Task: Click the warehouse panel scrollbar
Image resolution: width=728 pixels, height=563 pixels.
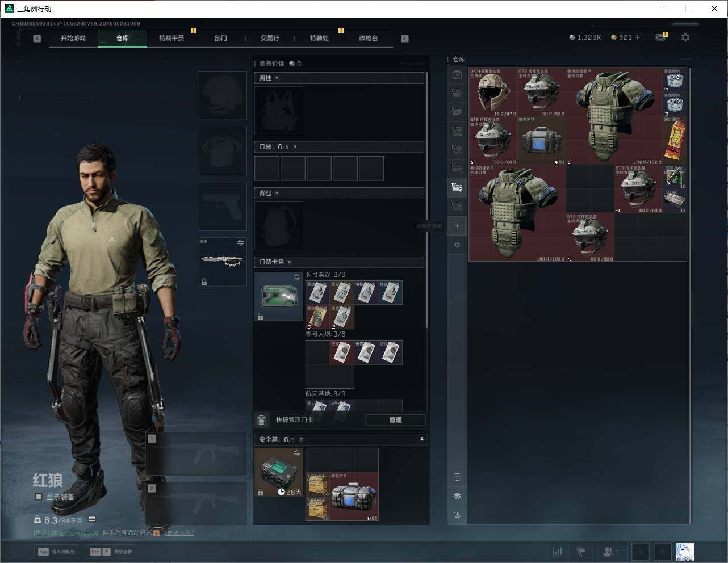Action: pos(690,295)
